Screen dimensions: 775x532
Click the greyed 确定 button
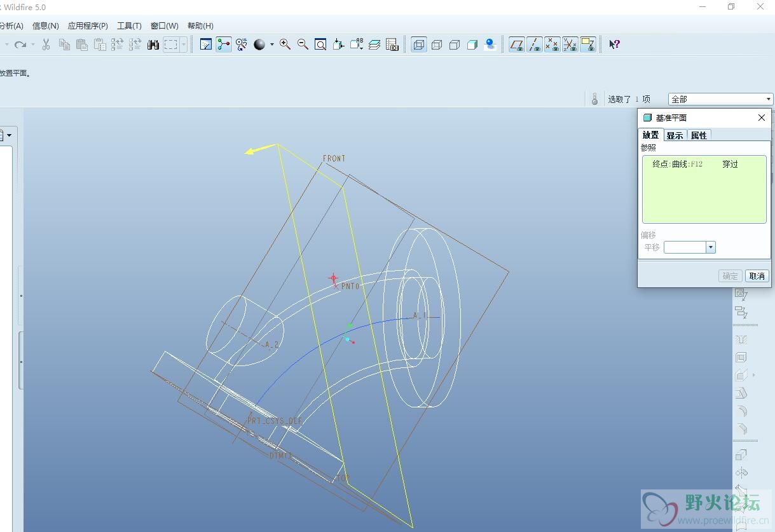click(730, 276)
